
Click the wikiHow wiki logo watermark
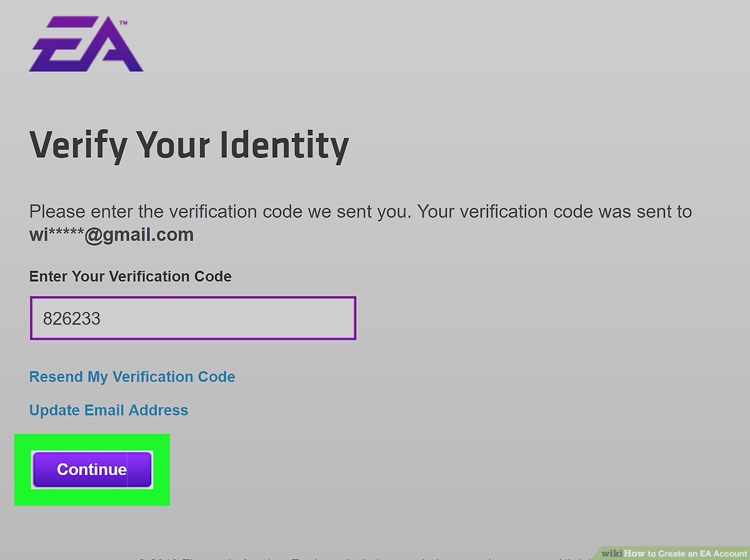613,553
